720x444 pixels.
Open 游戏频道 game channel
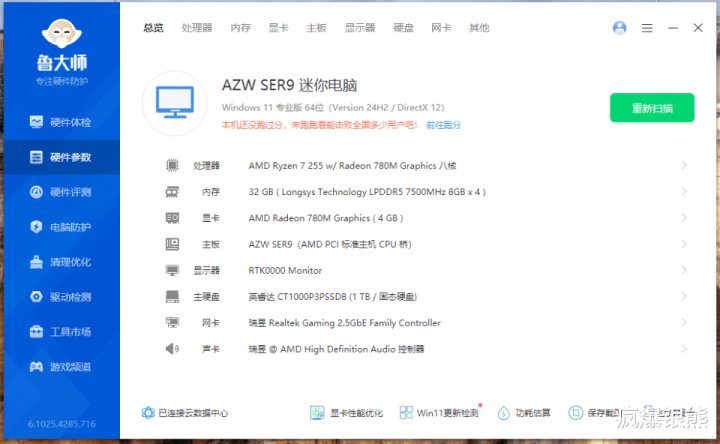coord(60,366)
